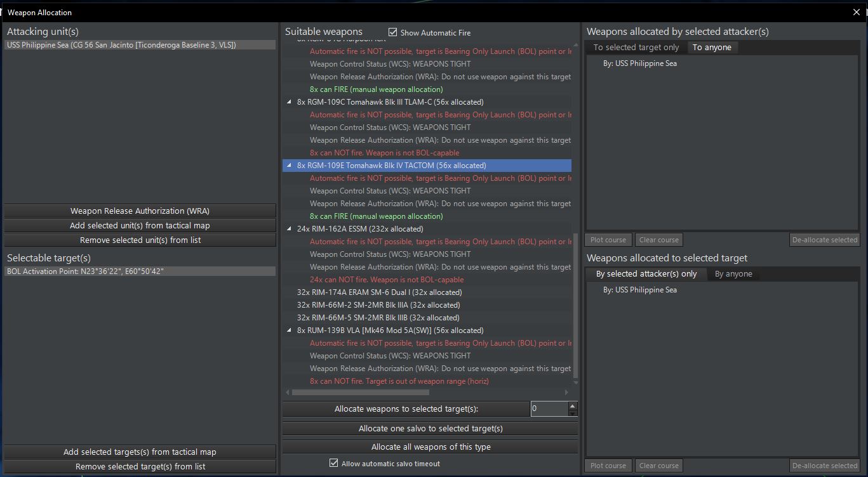This screenshot has height=477, width=868.
Task: Click the horizontal scrollbar right arrow
Action: [x=567, y=392]
